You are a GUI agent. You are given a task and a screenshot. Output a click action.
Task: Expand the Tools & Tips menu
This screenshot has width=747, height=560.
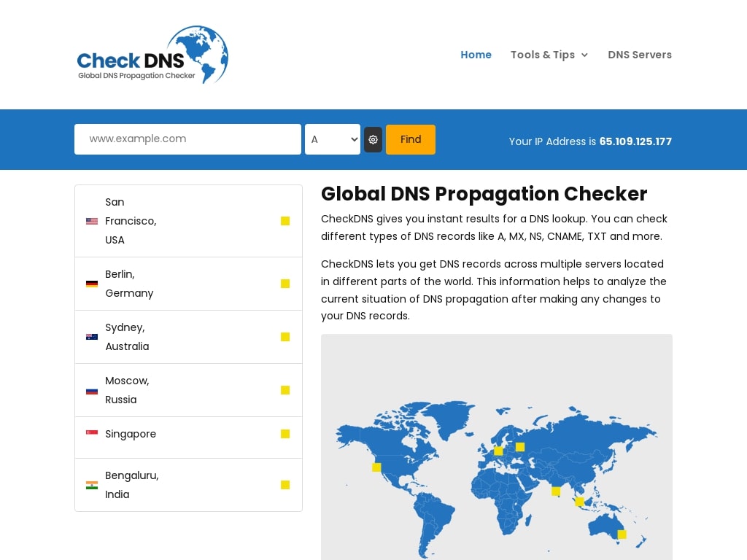[x=549, y=55]
